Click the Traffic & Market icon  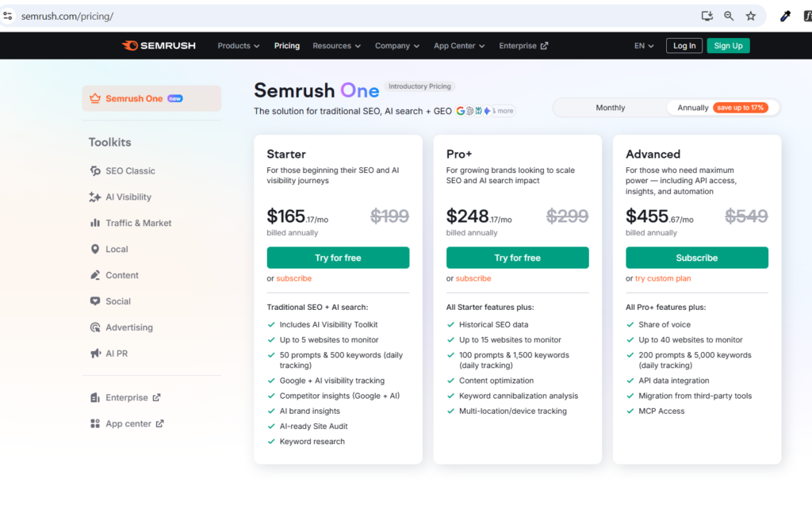(94, 223)
